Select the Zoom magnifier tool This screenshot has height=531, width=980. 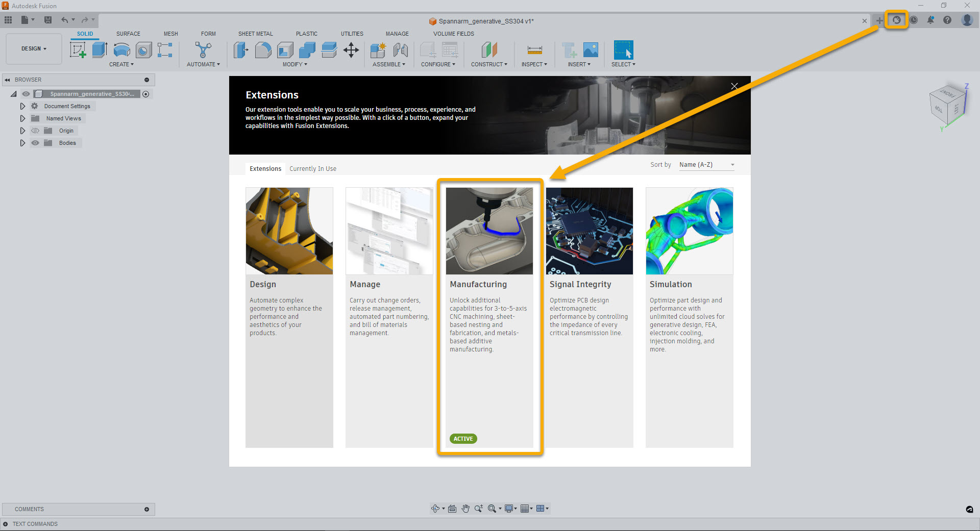(478, 509)
